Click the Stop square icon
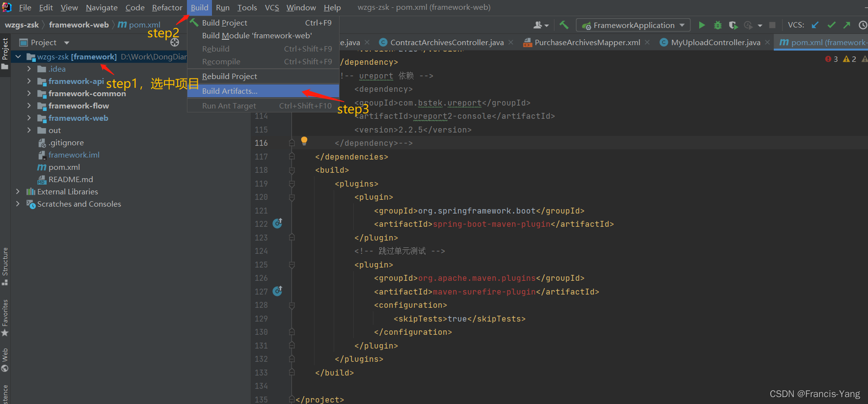Screen dimensions: 868x404 point(772,25)
